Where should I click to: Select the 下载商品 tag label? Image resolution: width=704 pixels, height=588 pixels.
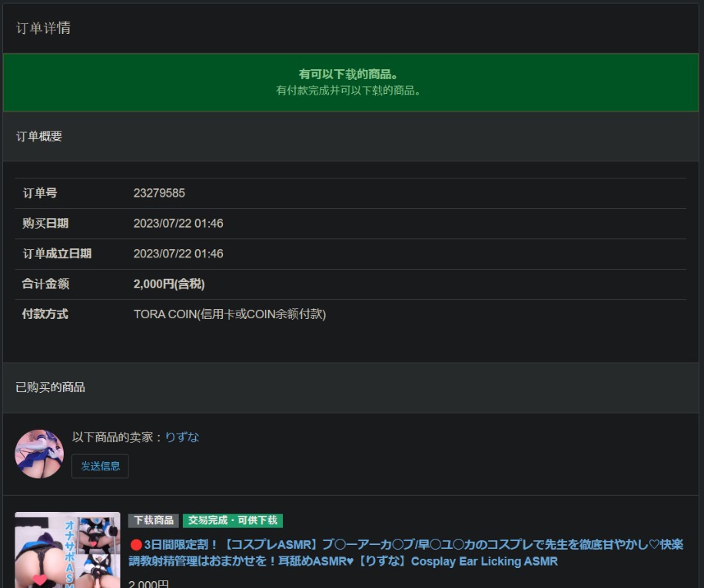pyautogui.click(x=153, y=520)
